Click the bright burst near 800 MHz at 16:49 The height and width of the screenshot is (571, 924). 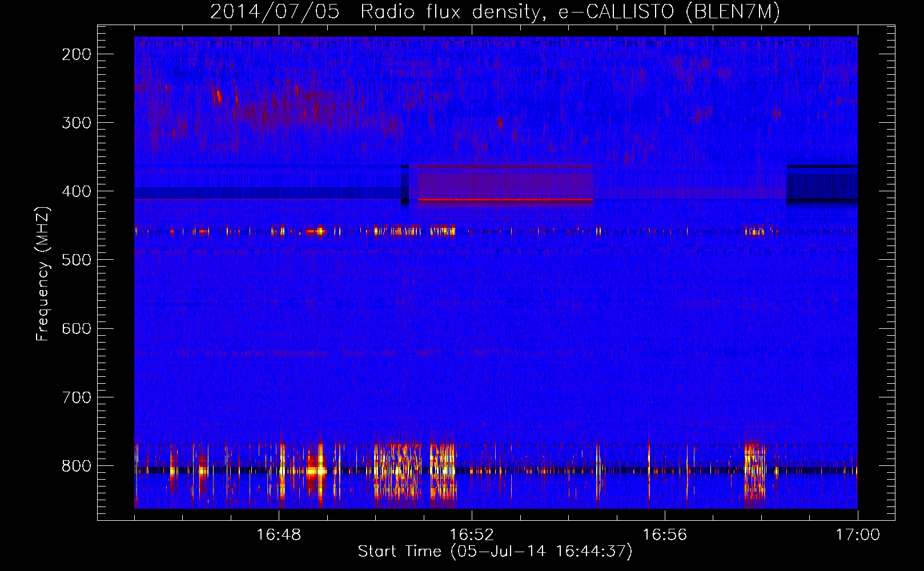316,471
